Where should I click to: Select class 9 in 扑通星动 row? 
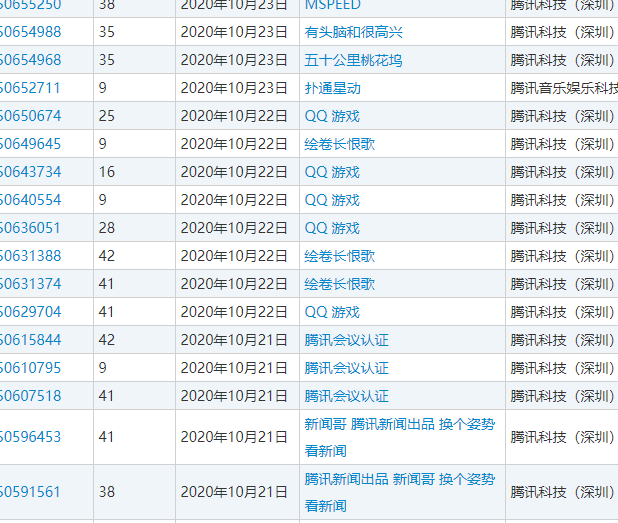(x=102, y=88)
